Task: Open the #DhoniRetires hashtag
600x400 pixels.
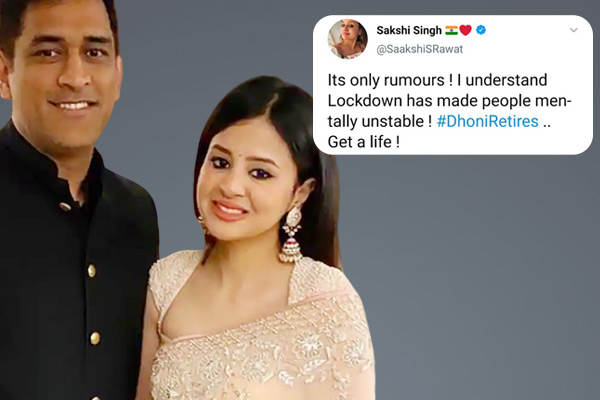Action: point(488,121)
